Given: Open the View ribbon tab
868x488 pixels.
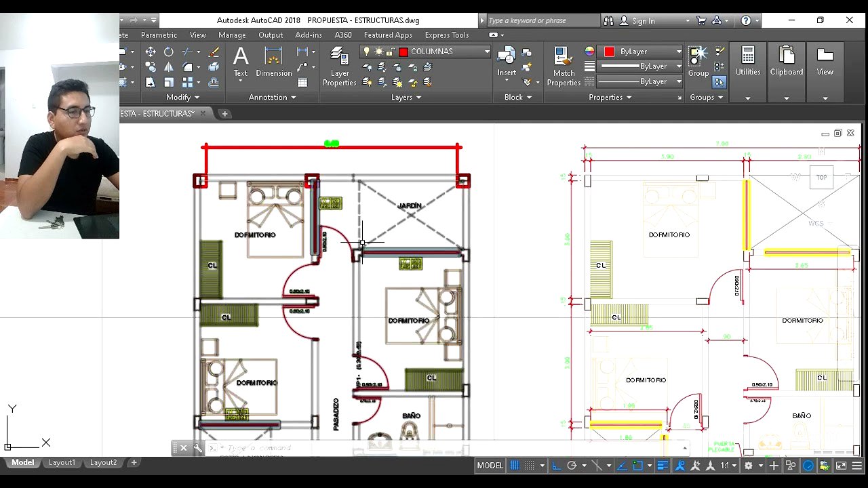Looking at the screenshot, I should [x=197, y=35].
